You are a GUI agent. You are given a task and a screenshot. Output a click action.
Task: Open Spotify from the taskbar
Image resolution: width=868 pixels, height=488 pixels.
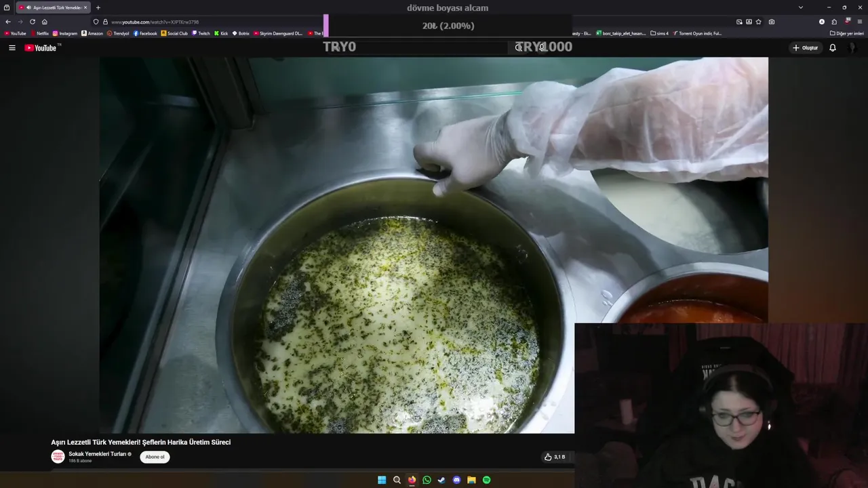pos(486,480)
